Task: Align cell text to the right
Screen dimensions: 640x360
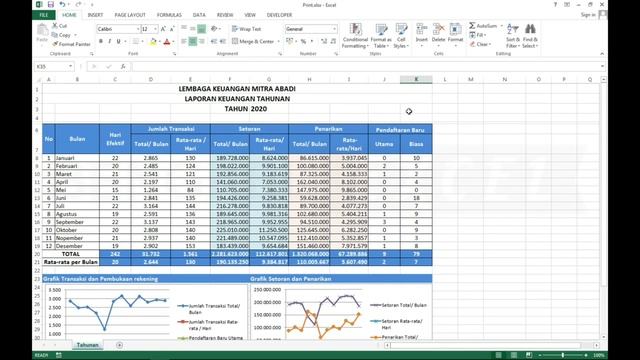Action: 202,42
